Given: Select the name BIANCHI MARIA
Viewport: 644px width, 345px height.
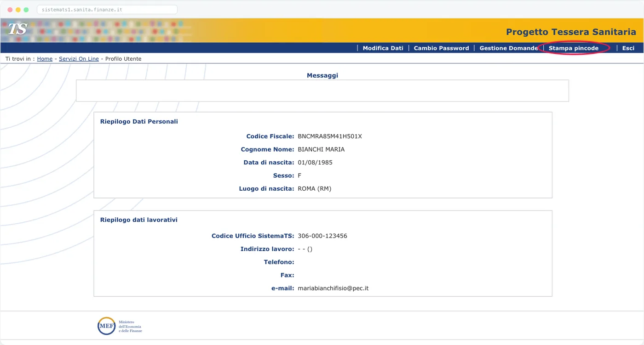Looking at the screenshot, I should [x=321, y=149].
